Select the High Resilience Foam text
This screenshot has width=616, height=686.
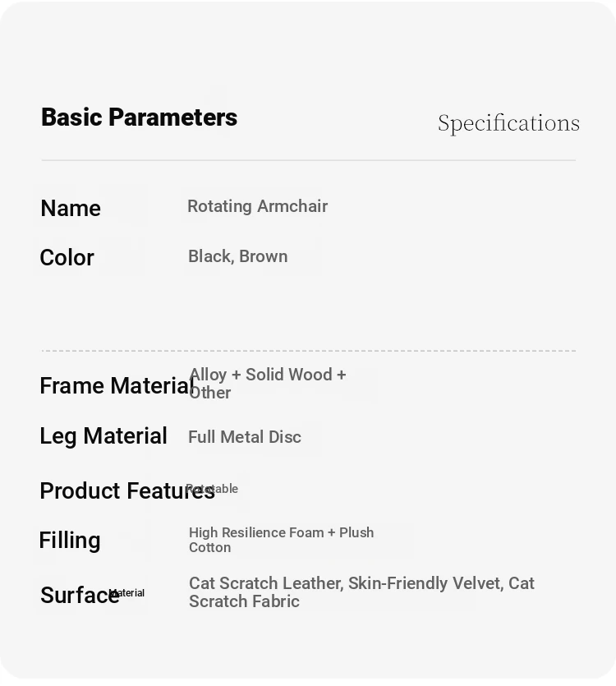click(256, 532)
